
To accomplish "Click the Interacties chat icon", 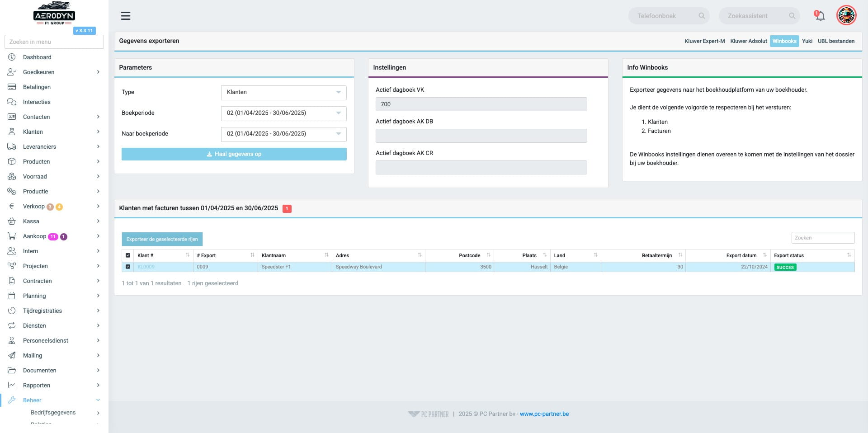I will [x=12, y=102].
